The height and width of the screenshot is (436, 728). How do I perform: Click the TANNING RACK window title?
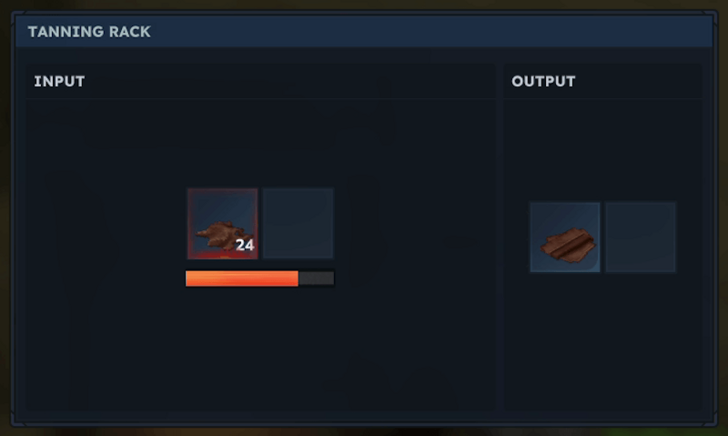pyautogui.click(x=89, y=32)
